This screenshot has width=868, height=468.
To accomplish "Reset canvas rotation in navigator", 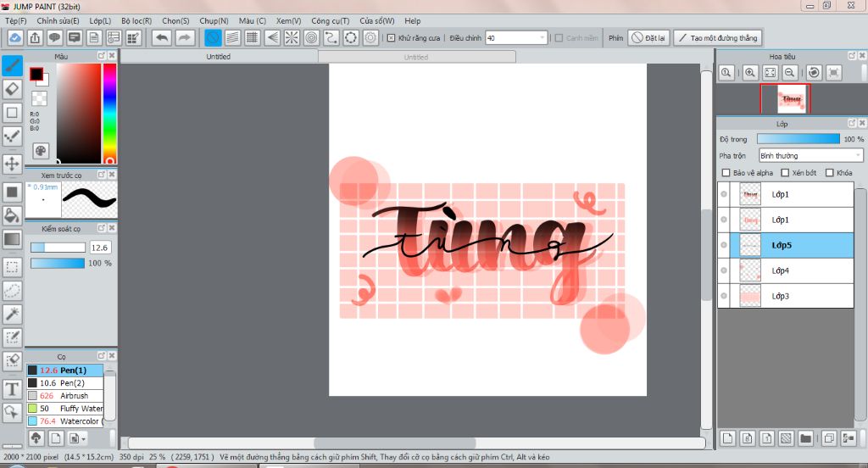I will tap(814, 73).
